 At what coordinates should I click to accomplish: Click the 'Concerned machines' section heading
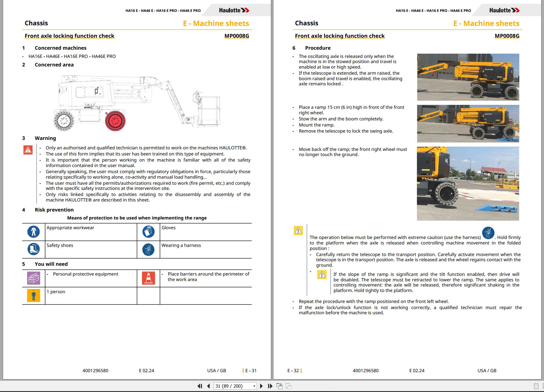click(61, 48)
